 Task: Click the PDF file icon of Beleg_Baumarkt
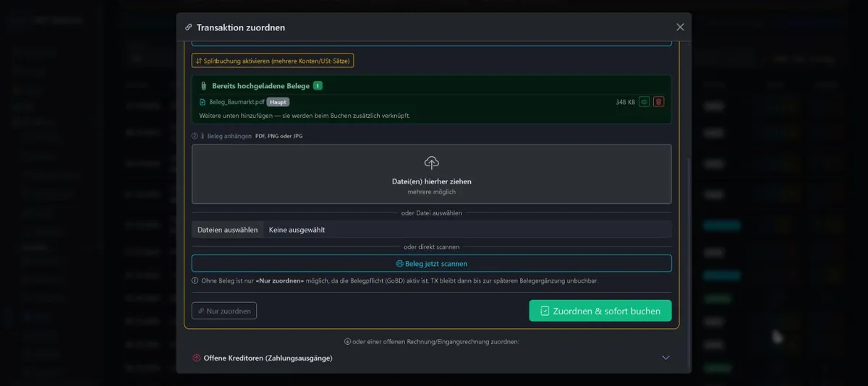[203, 102]
